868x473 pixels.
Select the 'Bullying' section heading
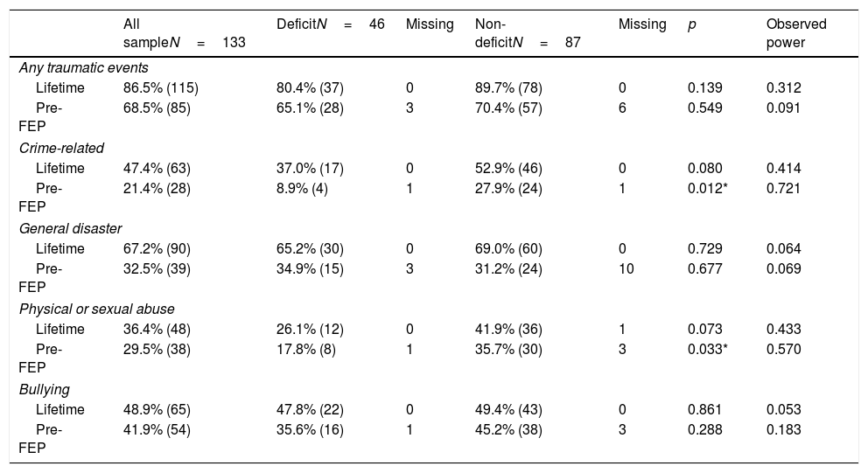pyautogui.click(x=45, y=389)
